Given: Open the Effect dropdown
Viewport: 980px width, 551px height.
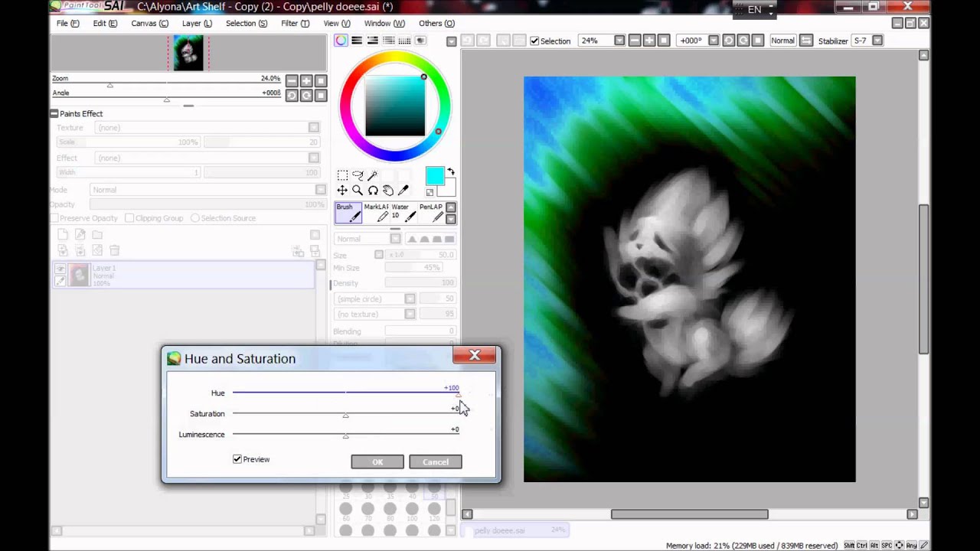Looking at the screenshot, I should (x=314, y=158).
